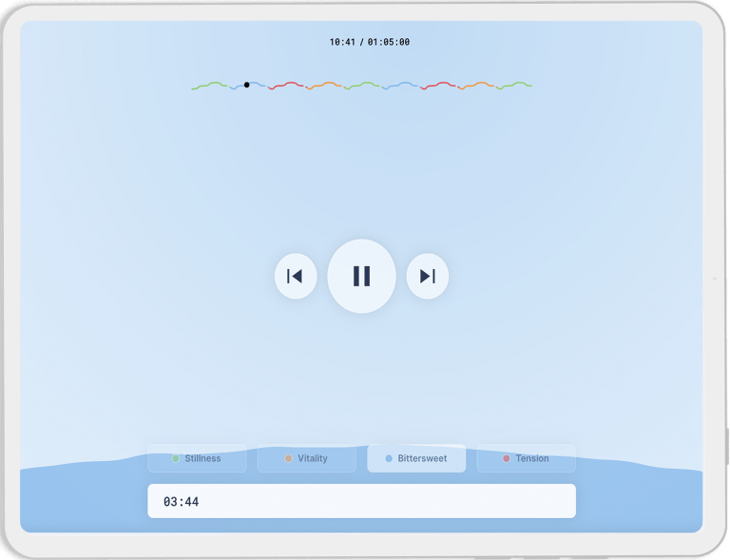The height and width of the screenshot is (560, 730).
Task: Click the green dot beside Stillness
Action: (x=176, y=458)
